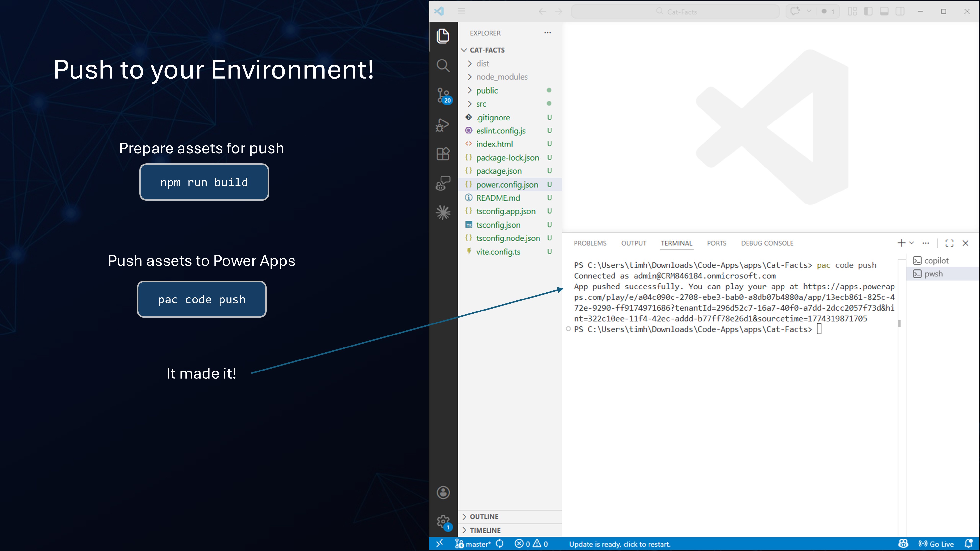Image resolution: width=980 pixels, height=551 pixels.
Task: Switch to the PORTS tab
Action: (717, 243)
